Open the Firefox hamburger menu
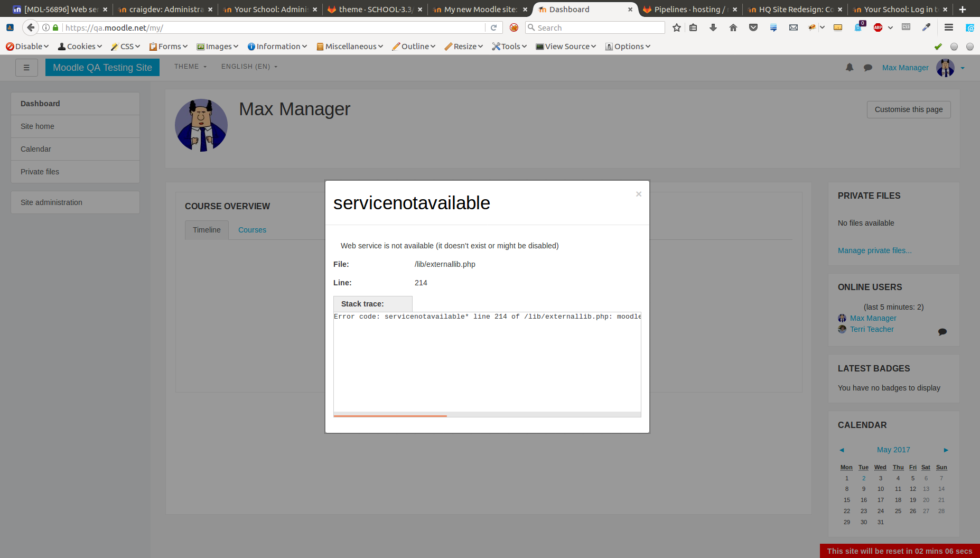The image size is (980, 558). (949, 27)
